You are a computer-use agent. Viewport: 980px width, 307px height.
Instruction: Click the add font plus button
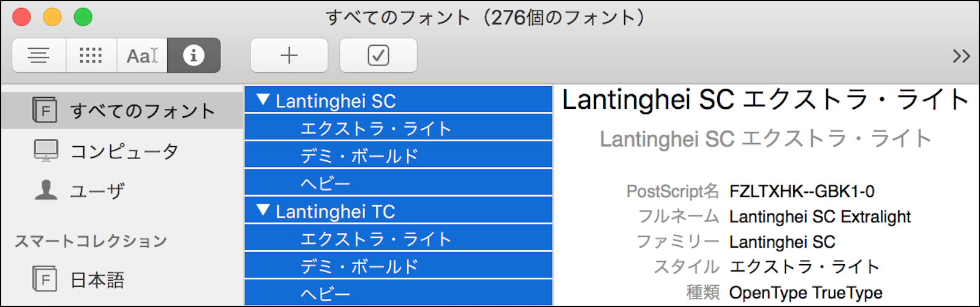point(289,56)
